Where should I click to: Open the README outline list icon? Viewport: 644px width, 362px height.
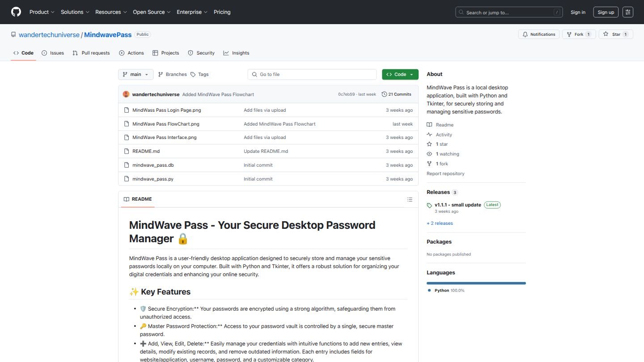(x=410, y=199)
